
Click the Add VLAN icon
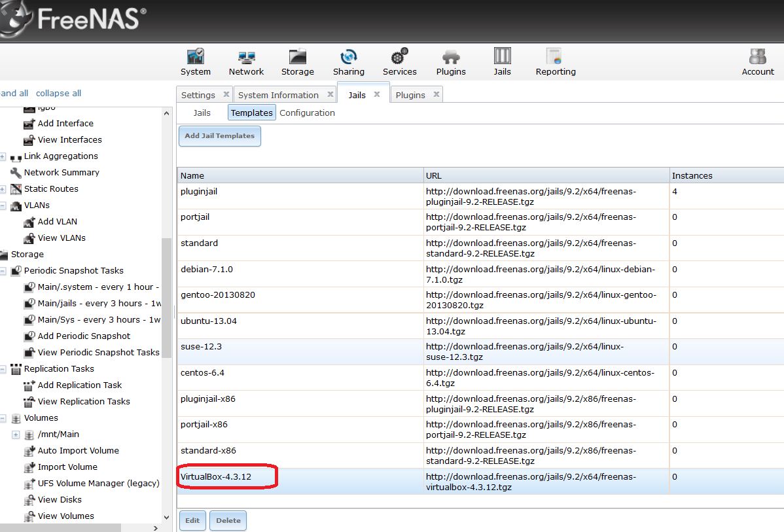pyautogui.click(x=29, y=221)
